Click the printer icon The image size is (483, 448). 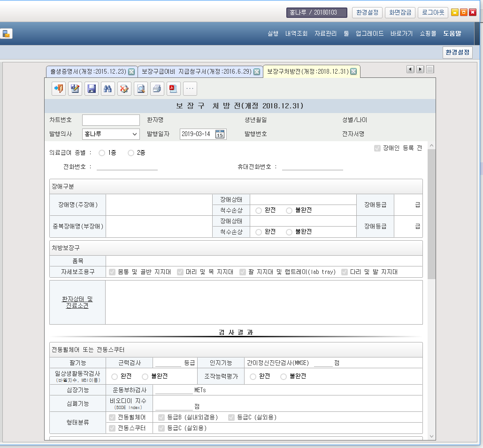[157, 89]
